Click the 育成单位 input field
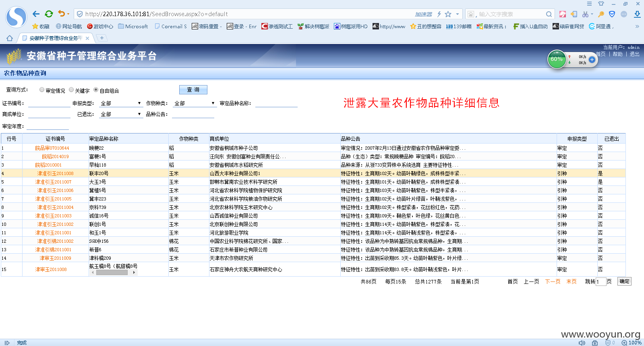 coord(49,115)
